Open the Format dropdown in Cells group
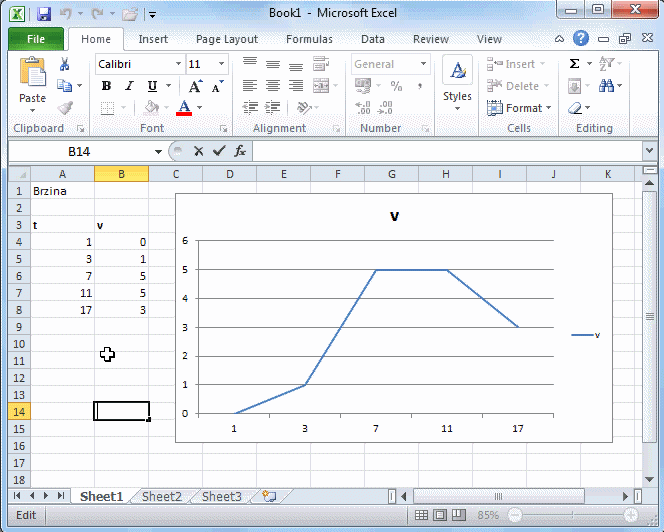This screenshot has width=664, height=532. (522, 108)
